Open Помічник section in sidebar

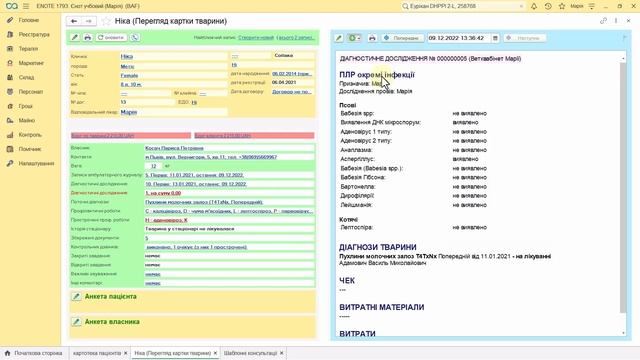(30, 149)
